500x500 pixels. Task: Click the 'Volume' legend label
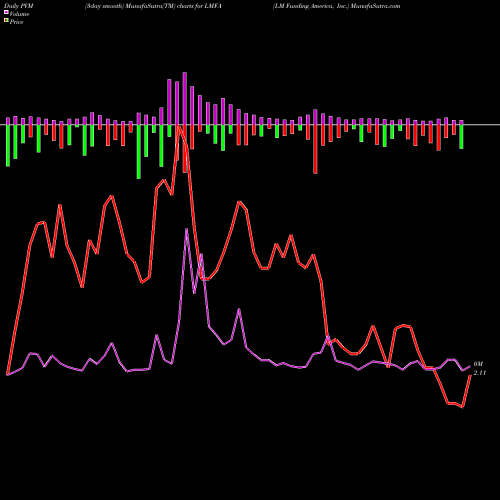pyautogui.click(x=19, y=14)
